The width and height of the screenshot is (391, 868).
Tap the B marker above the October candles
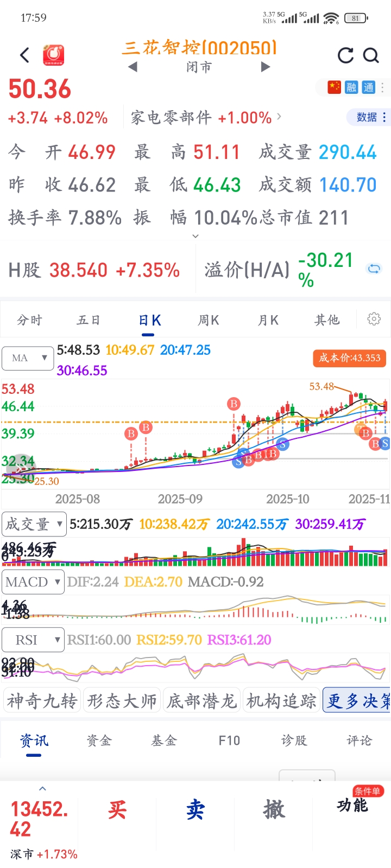tap(234, 404)
